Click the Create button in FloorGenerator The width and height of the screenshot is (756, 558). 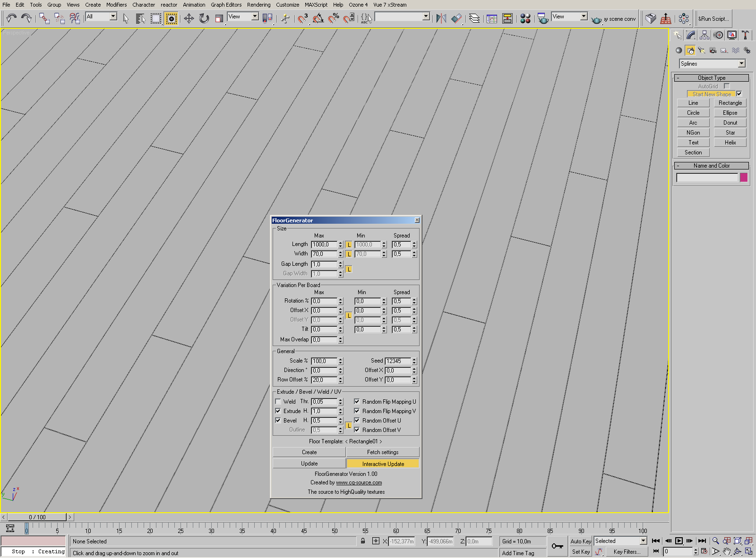point(309,452)
